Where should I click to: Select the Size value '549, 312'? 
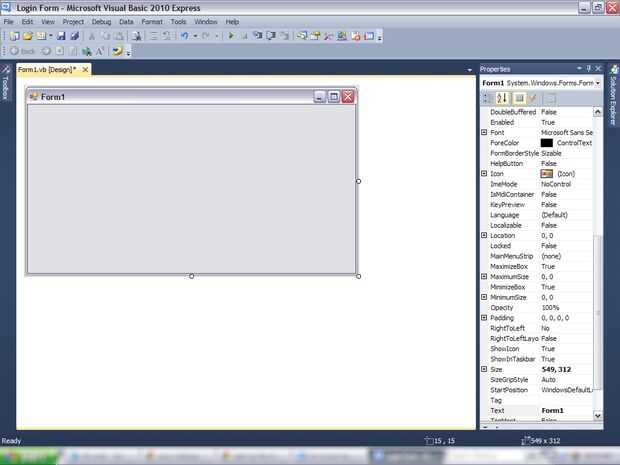tap(556, 369)
